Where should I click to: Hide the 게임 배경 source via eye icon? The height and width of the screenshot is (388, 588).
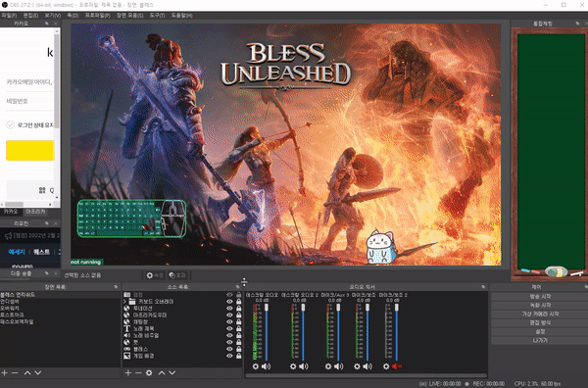point(229,356)
